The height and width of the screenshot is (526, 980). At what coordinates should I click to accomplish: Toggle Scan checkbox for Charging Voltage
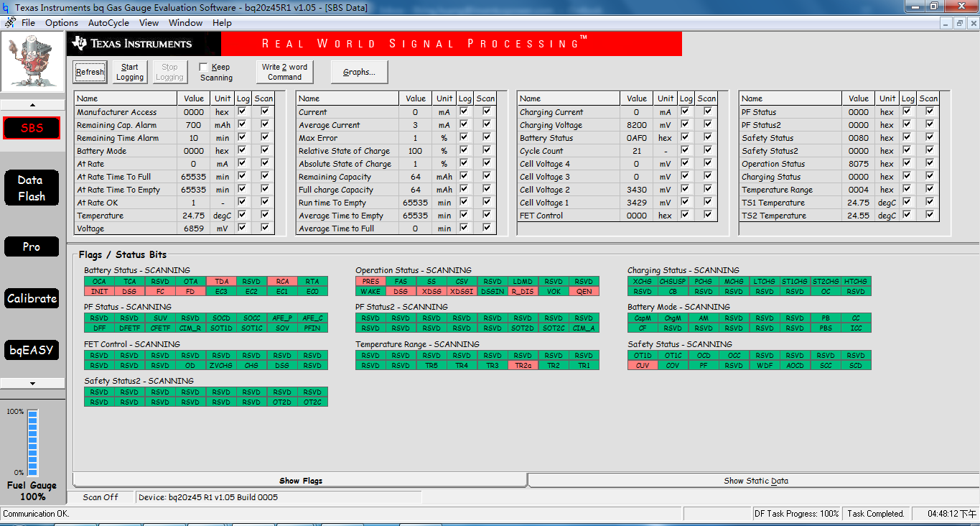click(708, 124)
